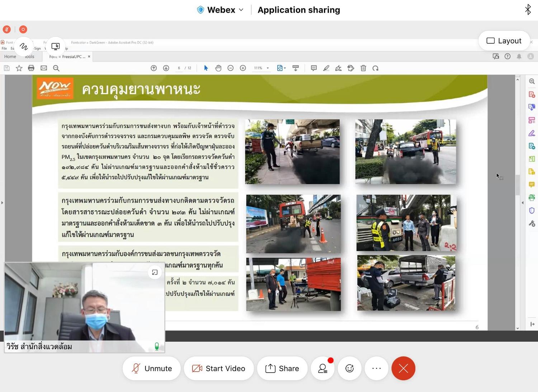This screenshot has height=392, width=538.
Task: Click the bookmark star icon in Acrobat
Action: (x=19, y=68)
